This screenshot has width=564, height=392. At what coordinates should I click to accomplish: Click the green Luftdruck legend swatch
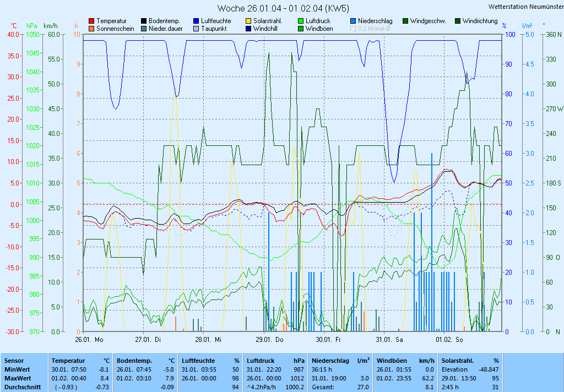(301, 21)
